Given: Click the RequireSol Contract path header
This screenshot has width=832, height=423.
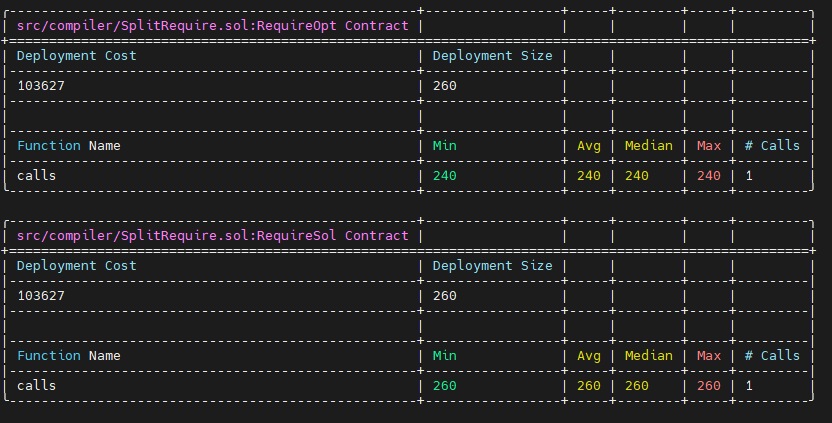Looking at the screenshot, I should 213,236.
